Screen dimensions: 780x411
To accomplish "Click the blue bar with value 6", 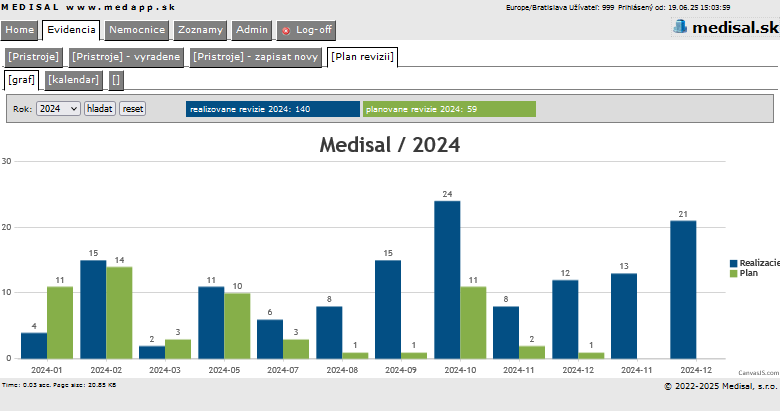I will [x=270, y=339].
